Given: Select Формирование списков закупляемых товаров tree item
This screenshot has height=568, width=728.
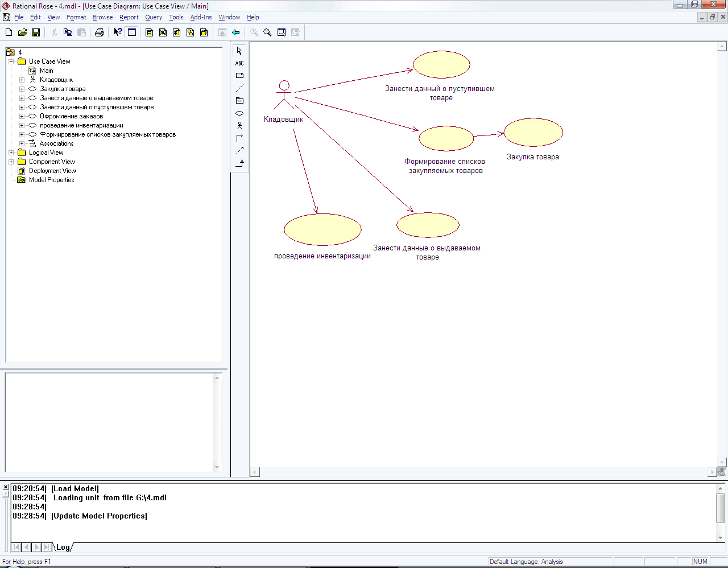Looking at the screenshot, I should 108,134.
